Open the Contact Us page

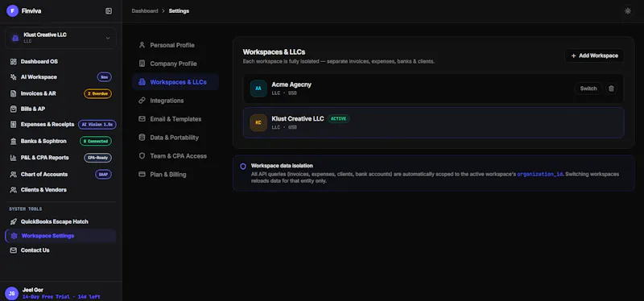click(61, 250)
